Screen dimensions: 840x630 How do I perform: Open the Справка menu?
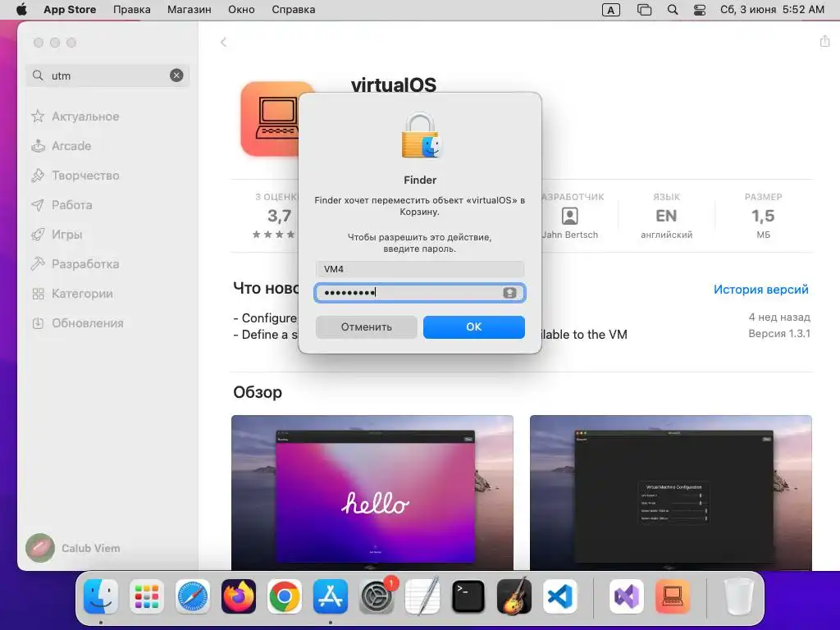tap(293, 10)
